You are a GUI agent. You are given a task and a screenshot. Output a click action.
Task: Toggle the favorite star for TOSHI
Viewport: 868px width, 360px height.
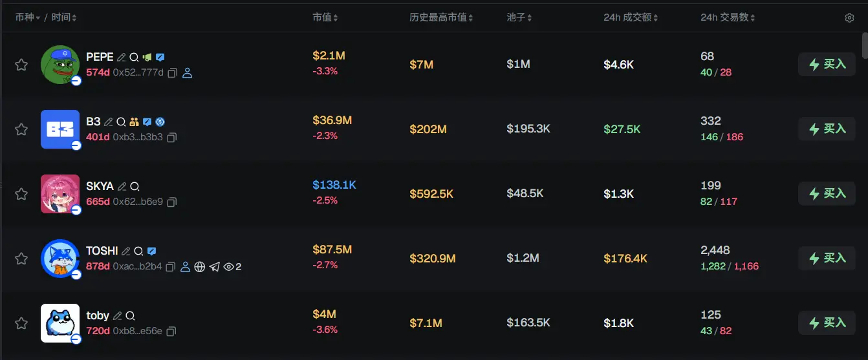pos(21,259)
